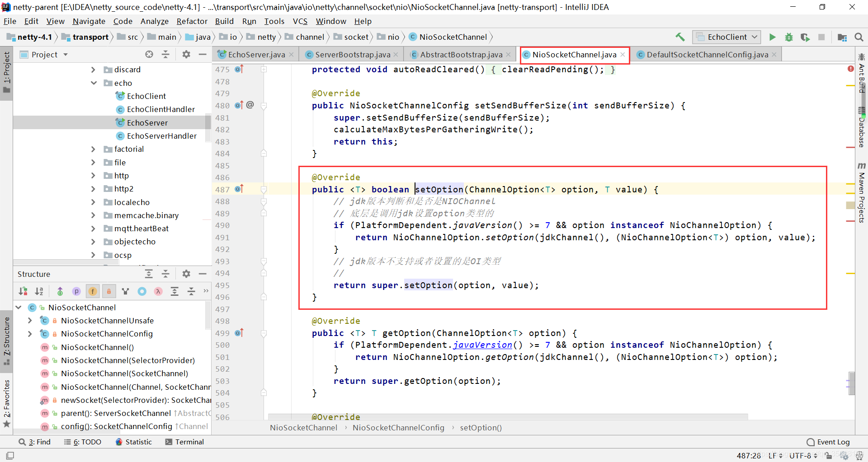Expand NioSocketChannelUnsafe in Structure

pyautogui.click(x=30, y=320)
